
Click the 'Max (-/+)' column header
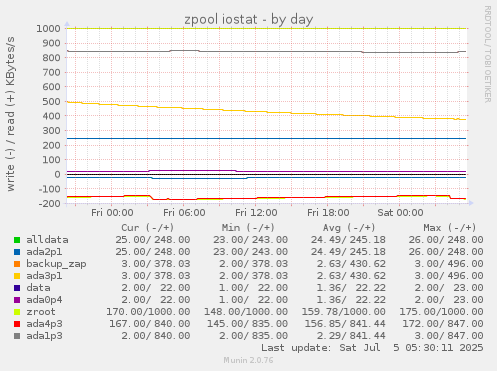(x=450, y=228)
